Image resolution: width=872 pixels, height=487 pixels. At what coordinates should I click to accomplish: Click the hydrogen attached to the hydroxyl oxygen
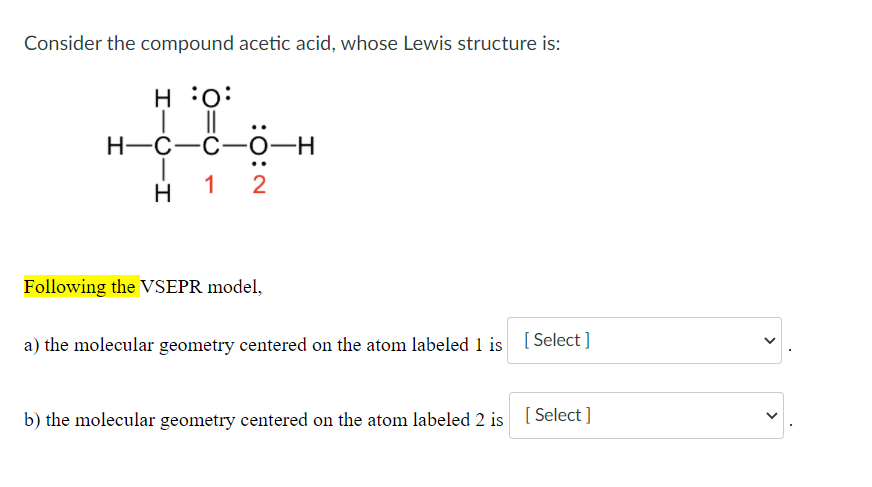point(306,146)
